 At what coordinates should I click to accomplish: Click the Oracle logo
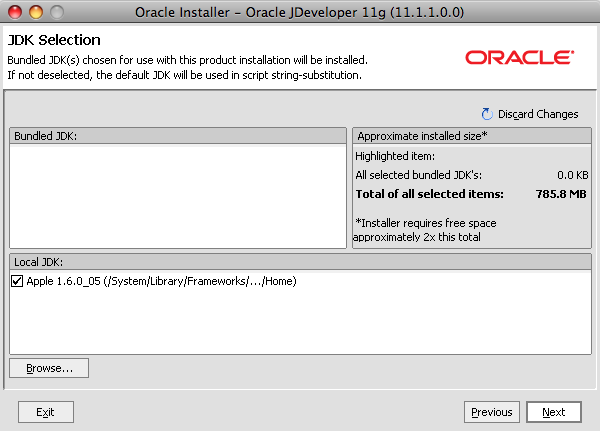[520, 57]
